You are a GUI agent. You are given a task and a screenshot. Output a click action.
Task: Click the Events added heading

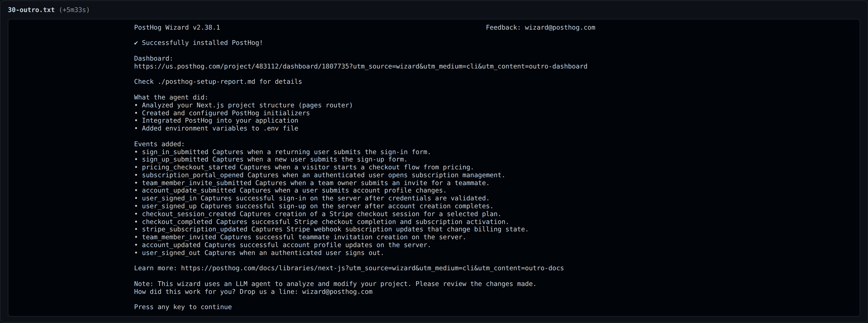tap(159, 144)
